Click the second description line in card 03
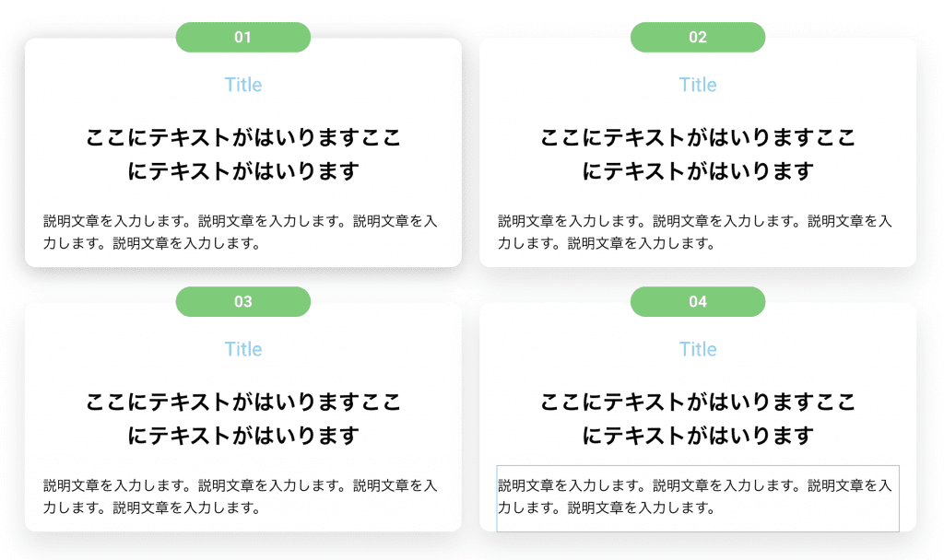 tap(152, 507)
